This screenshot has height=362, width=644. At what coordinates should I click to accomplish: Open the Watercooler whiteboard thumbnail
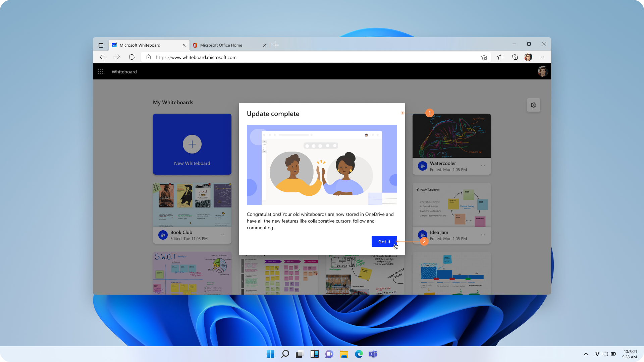[451, 136]
